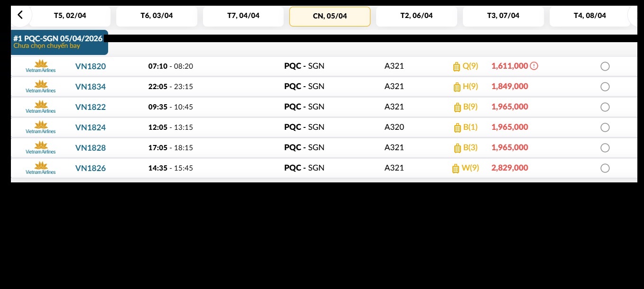Screen dimensions: 644x289
Task: Open the T3, 07/04 date tab
Action: coord(503,16)
